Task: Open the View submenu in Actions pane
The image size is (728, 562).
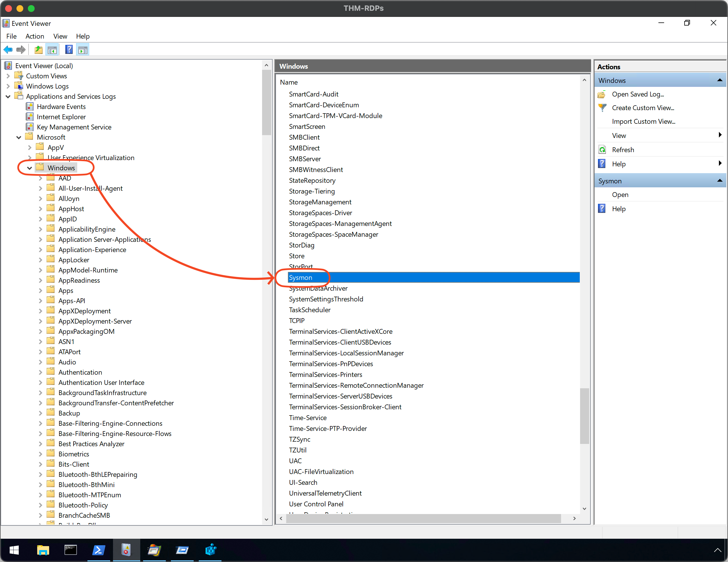Action: point(661,136)
